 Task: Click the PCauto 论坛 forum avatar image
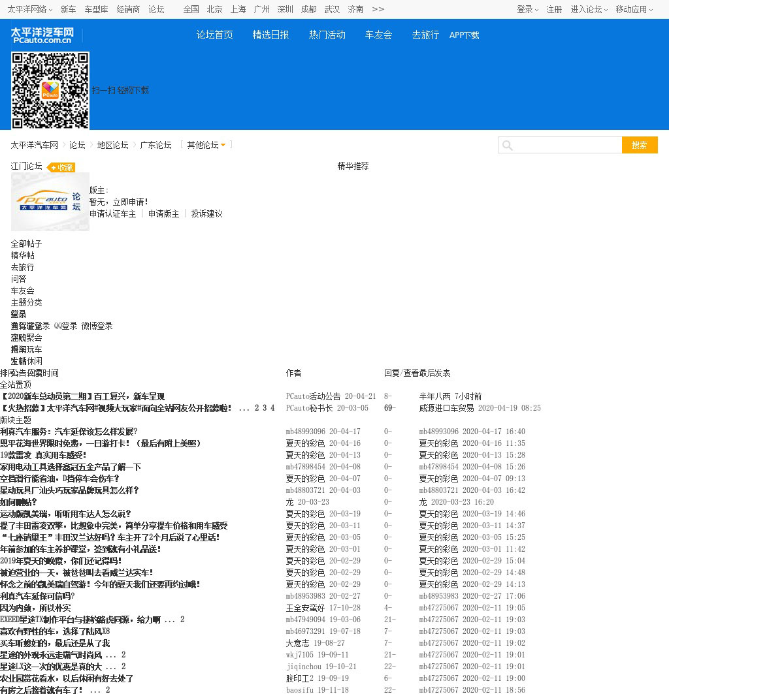tap(50, 202)
